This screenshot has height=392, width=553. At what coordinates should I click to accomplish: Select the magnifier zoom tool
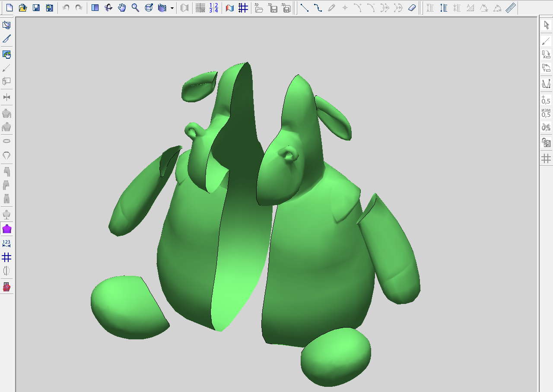coord(136,8)
